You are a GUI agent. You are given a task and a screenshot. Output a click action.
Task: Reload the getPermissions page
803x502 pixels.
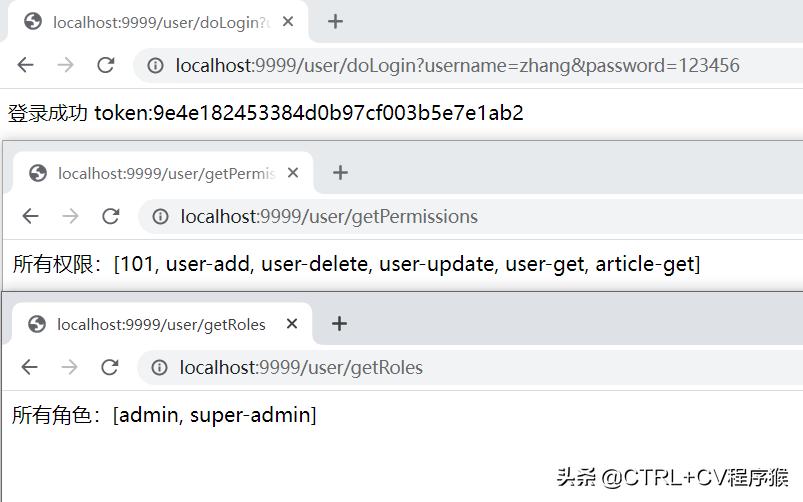pyautogui.click(x=110, y=216)
